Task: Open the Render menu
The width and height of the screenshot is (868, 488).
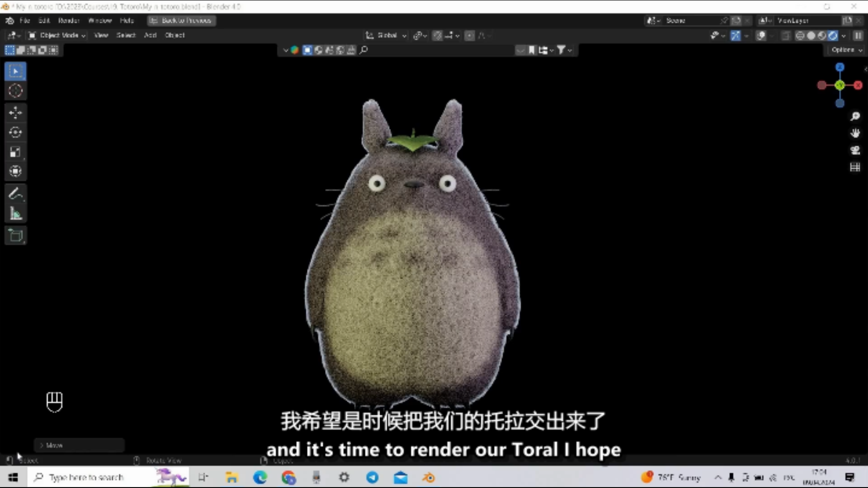Action: [69, 20]
